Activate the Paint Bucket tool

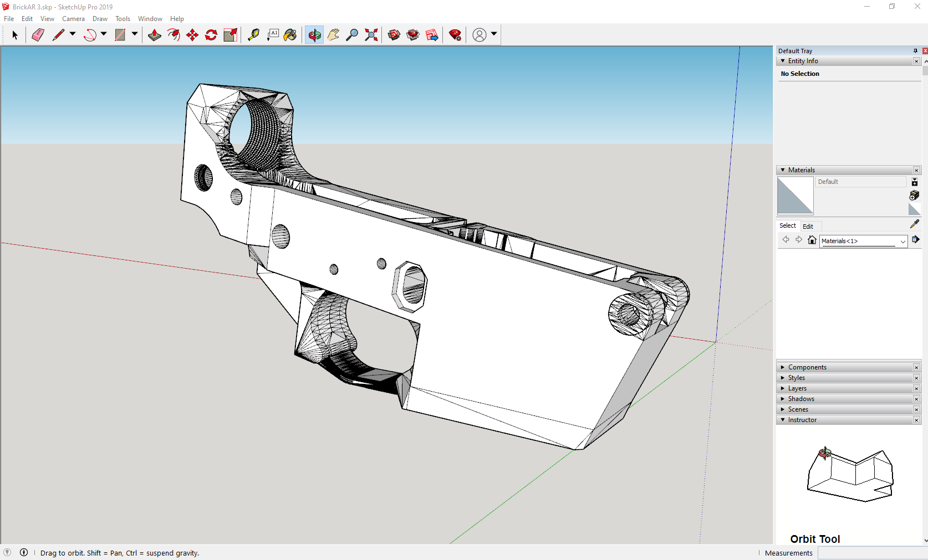coord(290,35)
